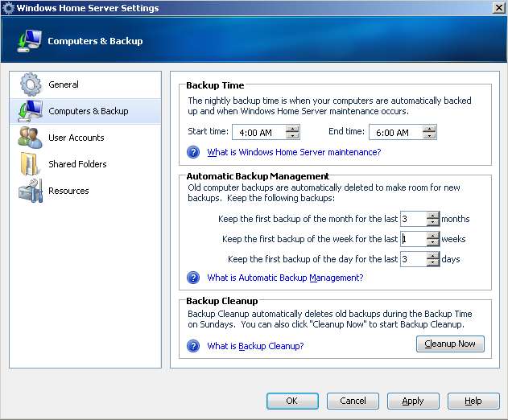Image resolution: width=508 pixels, height=420 pixels.
Task: Switch to the User Accounts section
Action: click(76, 138)
